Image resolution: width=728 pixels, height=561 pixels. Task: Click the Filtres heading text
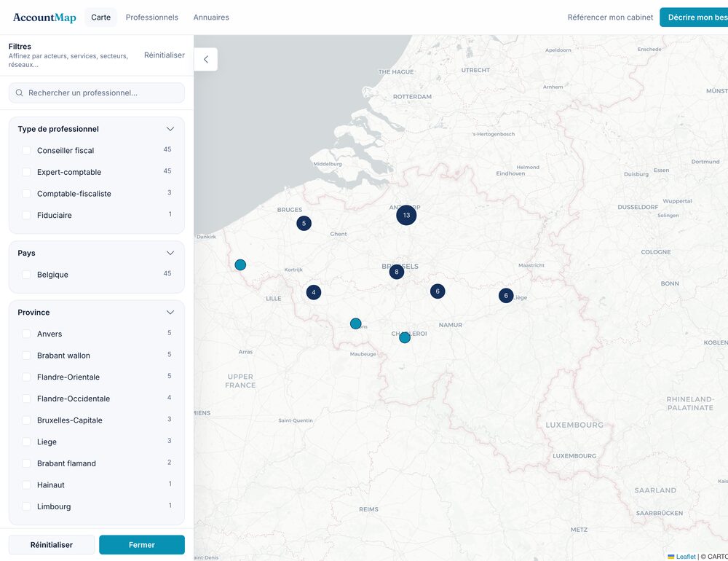(20, 47)
